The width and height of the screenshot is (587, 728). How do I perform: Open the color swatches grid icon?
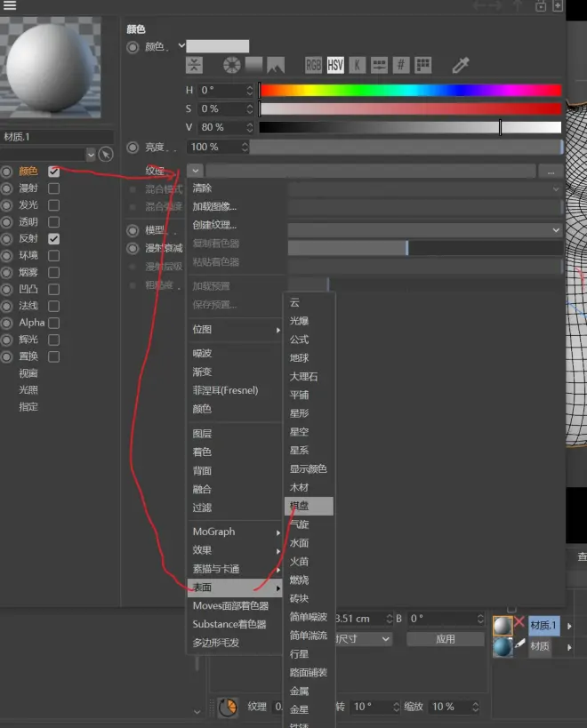click(x=423, y=65)
